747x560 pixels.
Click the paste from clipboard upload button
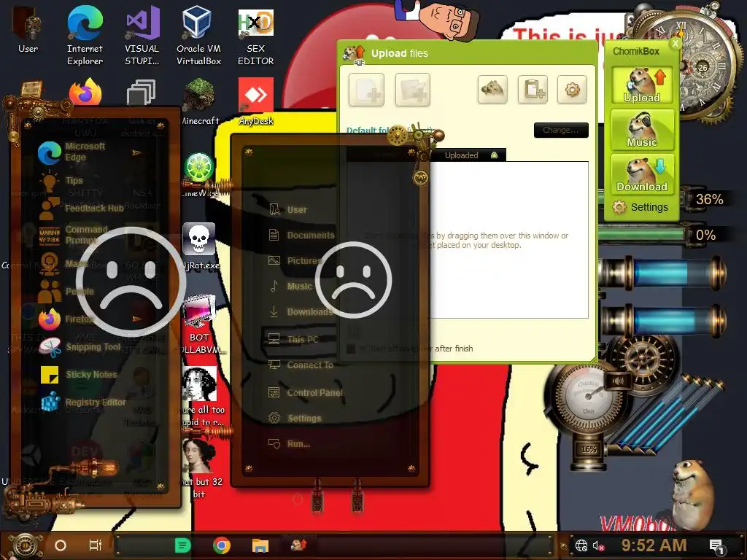[533, 89]
